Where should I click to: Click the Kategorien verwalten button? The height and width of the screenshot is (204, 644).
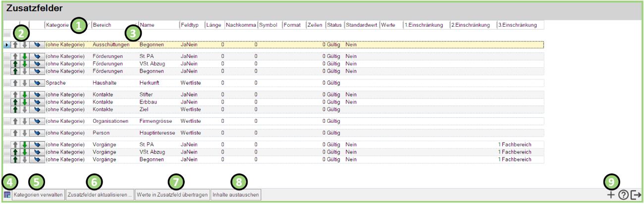click(x=38, y=195)
